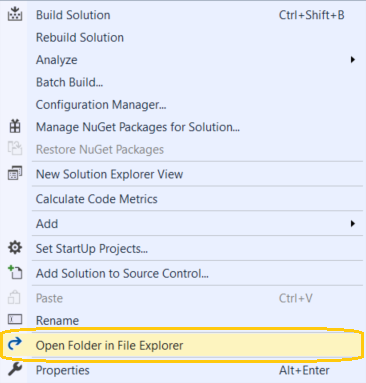Open Batch Build dialog
Image resolution: width=366 pixels, height=383 pixels.
[69, 82]
